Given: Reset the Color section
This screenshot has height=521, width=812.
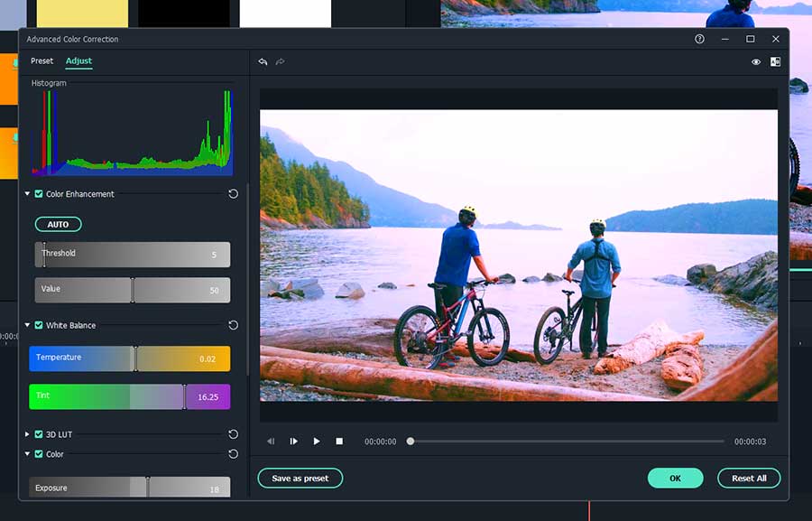Looking at the screenshot, I should click(x=234, y=453).
